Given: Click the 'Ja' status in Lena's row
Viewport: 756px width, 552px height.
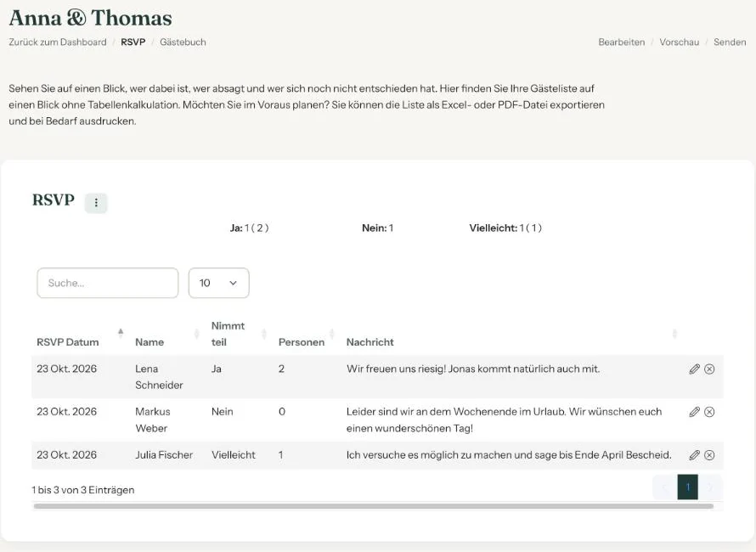Looking at the screenshot, I should coord(217,369).
